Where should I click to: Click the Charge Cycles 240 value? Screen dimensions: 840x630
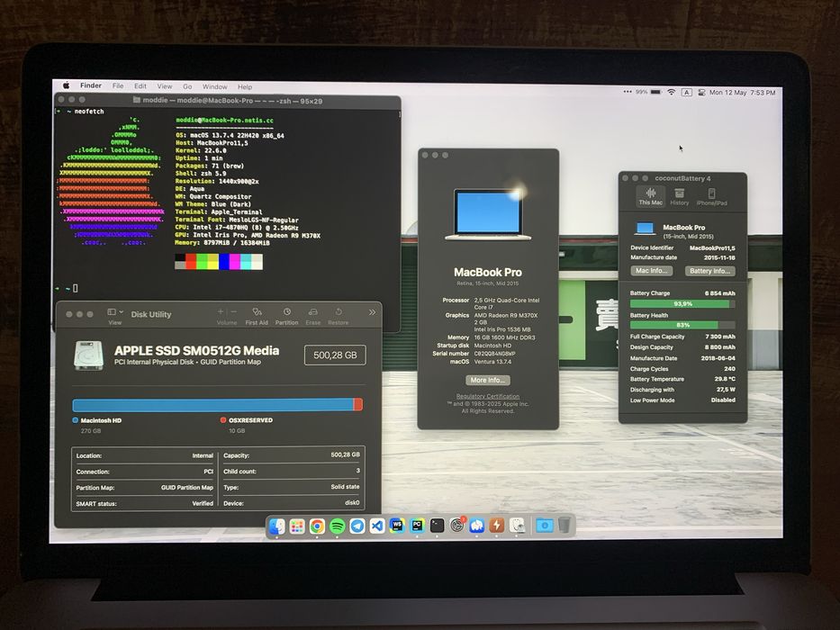(x=729, y=369)
